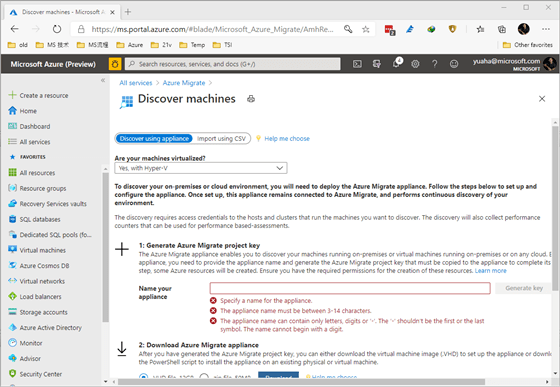Open the machines virtualized dropdown
The image size is (560, 387).
201,168
